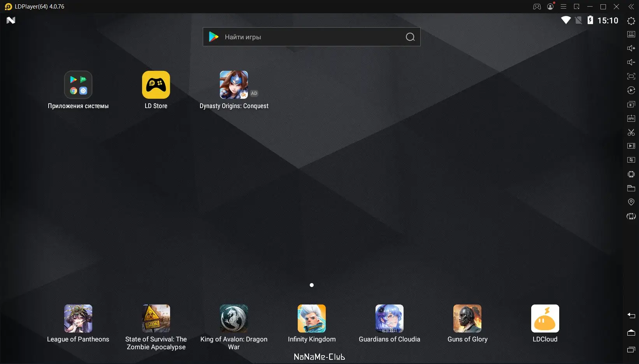Click the 15:10 clock

click(x=608, y=21)
